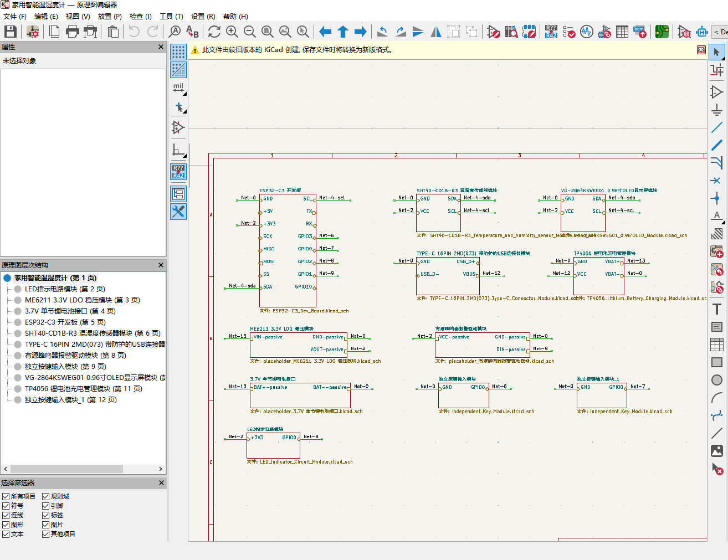The height and width of the screenshot is (560, 728).
Task: Switch to the PCB editor
Action: pyautogui.click(x=662, y=32)
